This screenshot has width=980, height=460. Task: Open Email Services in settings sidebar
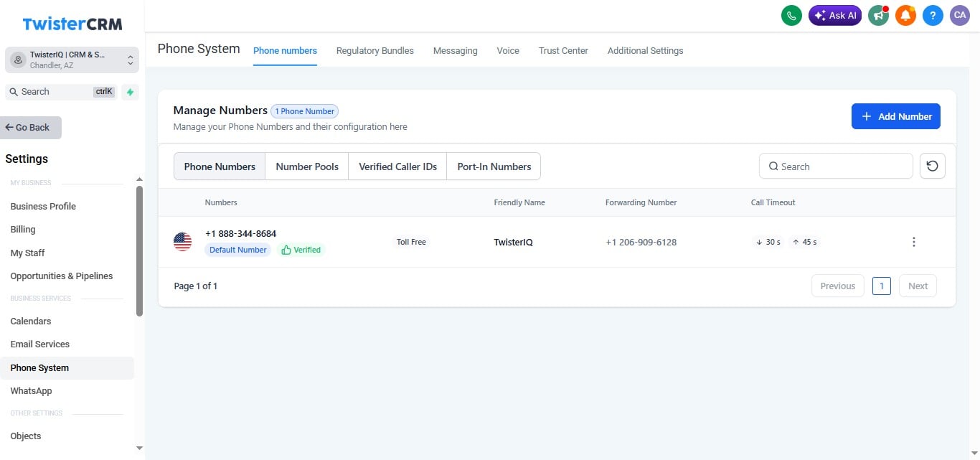(40, 344)
